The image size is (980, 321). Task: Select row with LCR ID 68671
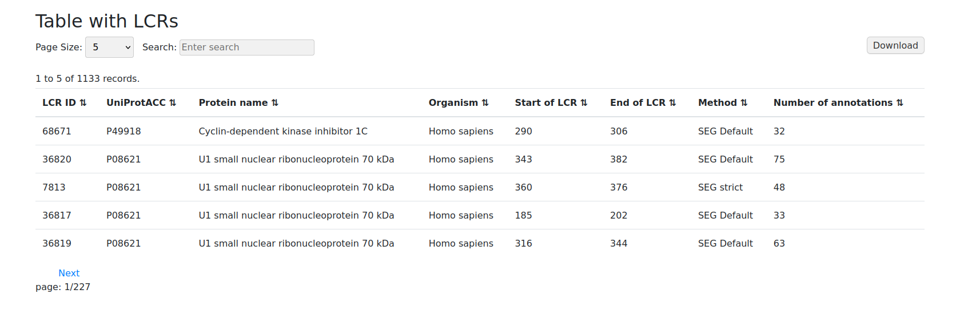click(57, 132)
